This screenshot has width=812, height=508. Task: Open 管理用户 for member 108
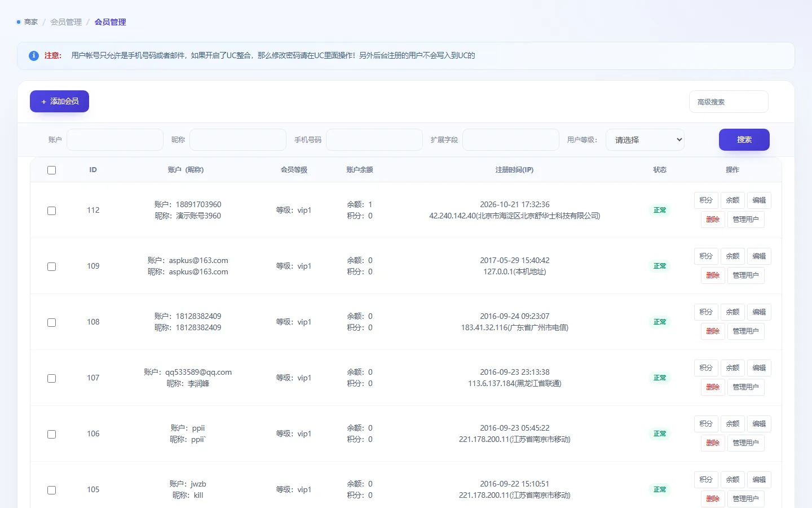coord(745,331)
